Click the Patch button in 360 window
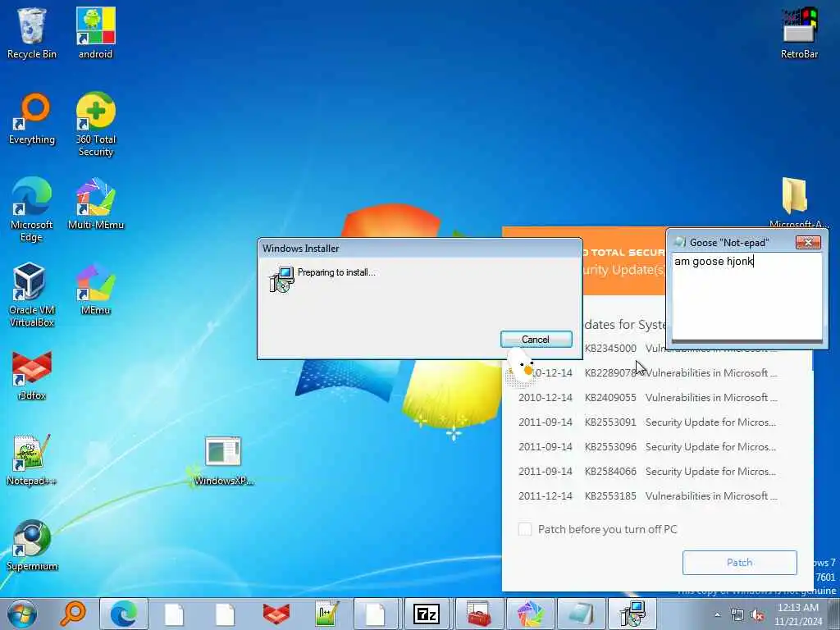Image resolution: width=840 pixels, height=630 pixels. pos(739,563)
